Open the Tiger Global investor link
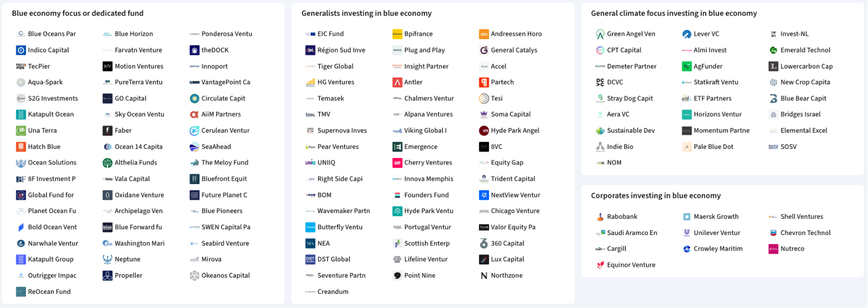Image resolution: width=868 pixels, height=308 pixels. coord(335,66)
